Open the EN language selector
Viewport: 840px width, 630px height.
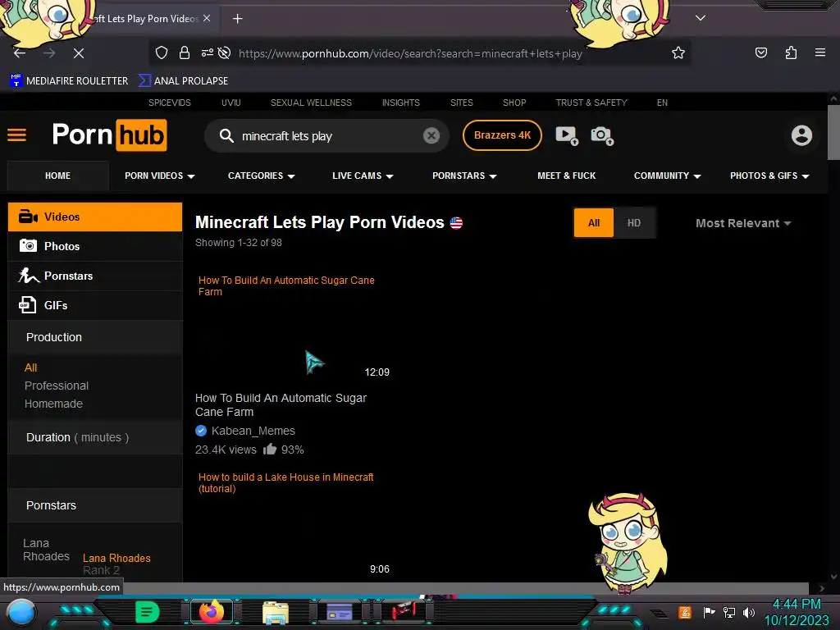coord(662,103)
